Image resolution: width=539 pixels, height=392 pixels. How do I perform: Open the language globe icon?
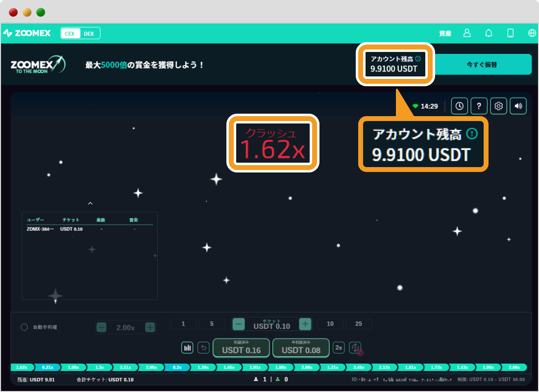pyautogui.click(x=532, y=33)
